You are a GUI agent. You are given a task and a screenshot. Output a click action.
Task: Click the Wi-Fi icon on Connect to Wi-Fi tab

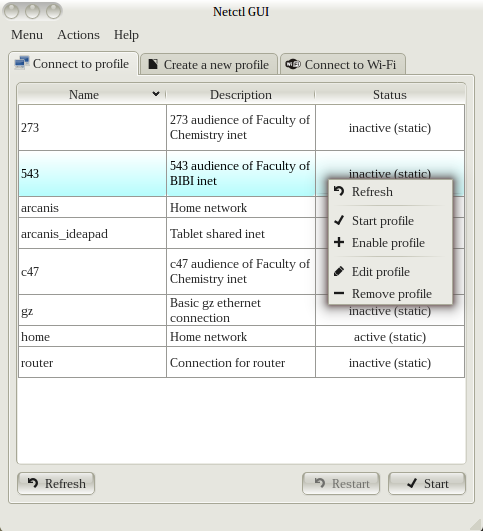click(x=293, y=64)
